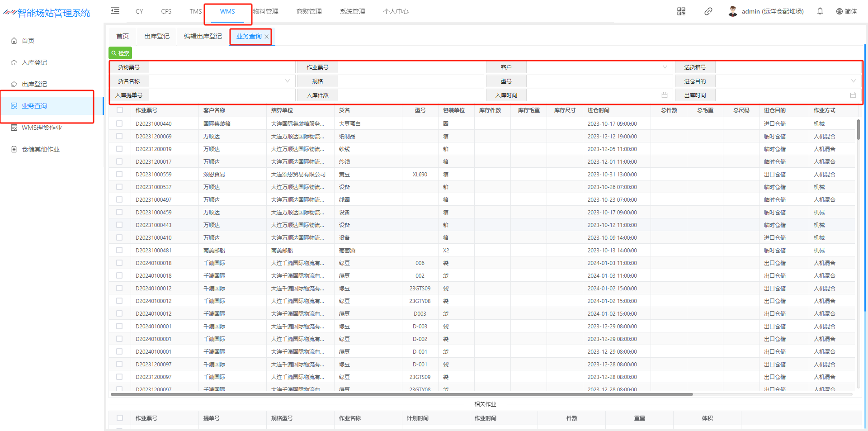Open the QR code icon in header

pyautogui.click(x=681, y=11)
